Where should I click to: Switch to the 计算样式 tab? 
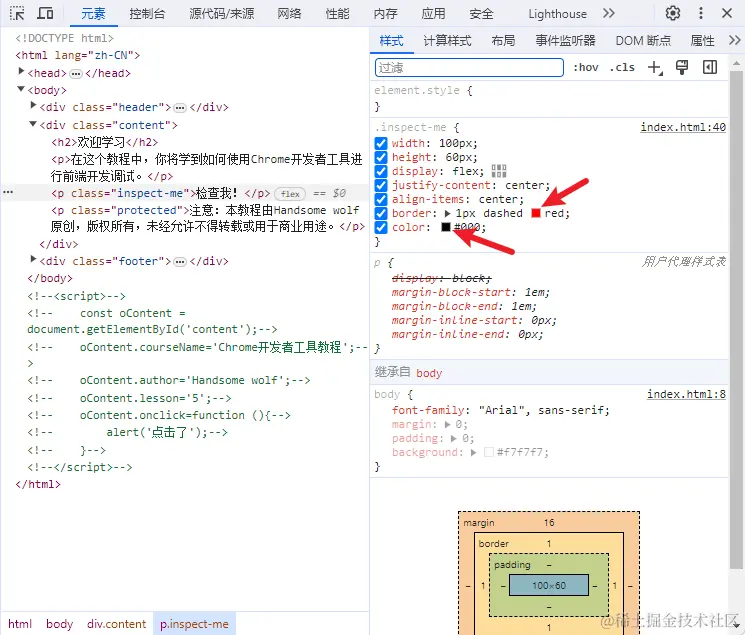[x=447, y=41]
